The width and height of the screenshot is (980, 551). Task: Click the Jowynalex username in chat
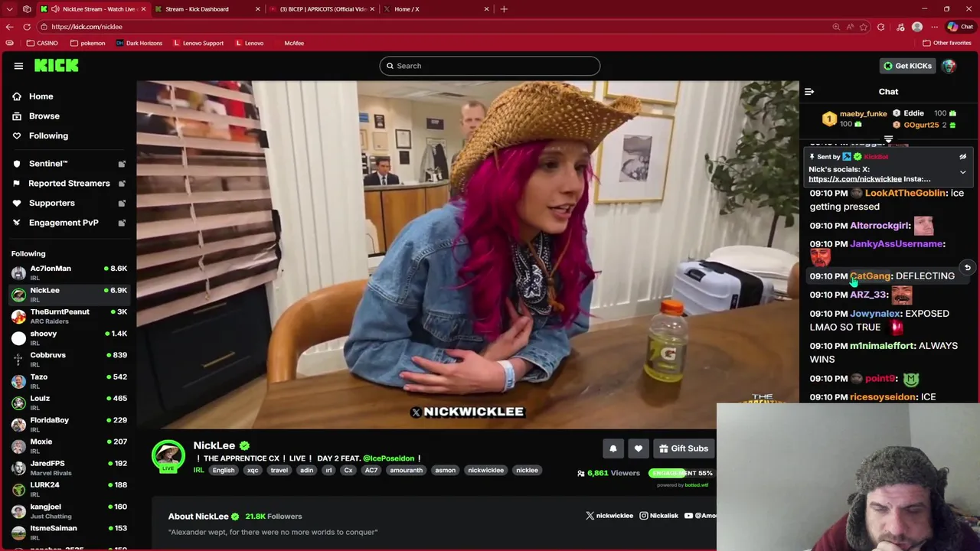pyautogui.click(x=875, y=314)
